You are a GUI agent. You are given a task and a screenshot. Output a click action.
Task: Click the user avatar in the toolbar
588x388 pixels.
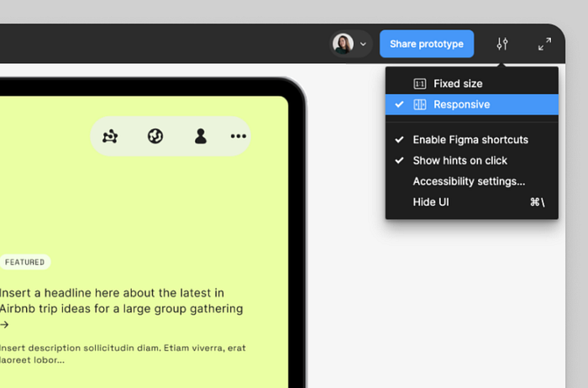[x=343, y=44]
